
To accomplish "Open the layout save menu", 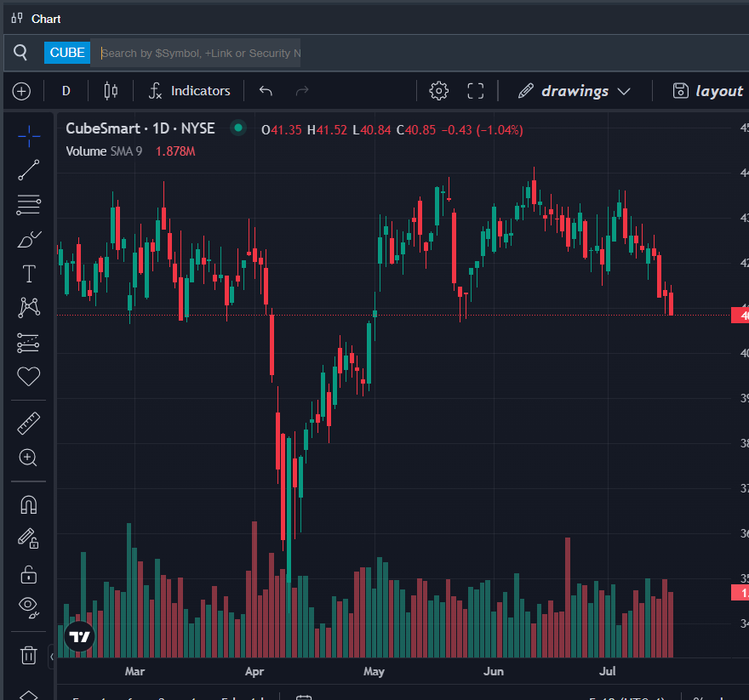I will coord(707,91).
